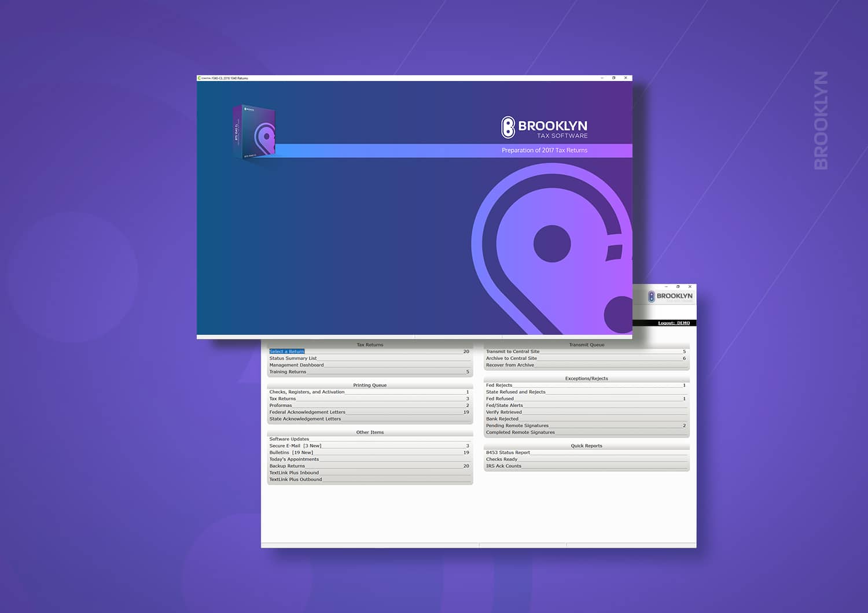868x613 pixels.
Task: Open Pending Remote Signatures
Action: click(517, 426)
